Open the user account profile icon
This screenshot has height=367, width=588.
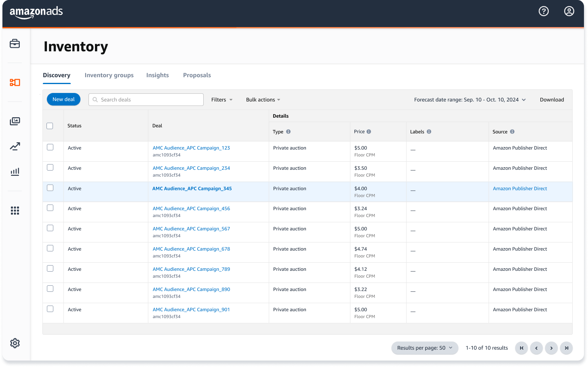[x=569, y=11]
